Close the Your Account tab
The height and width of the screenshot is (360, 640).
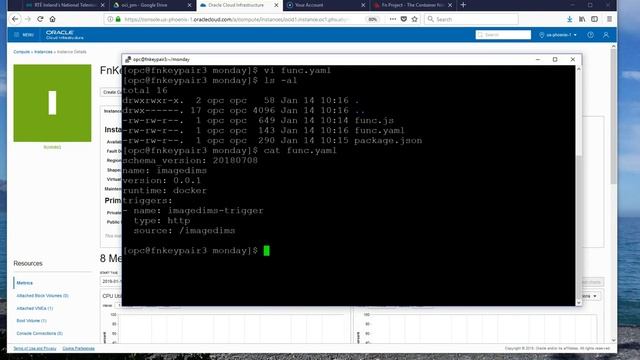pyautogui.click(x=363, y=5)
